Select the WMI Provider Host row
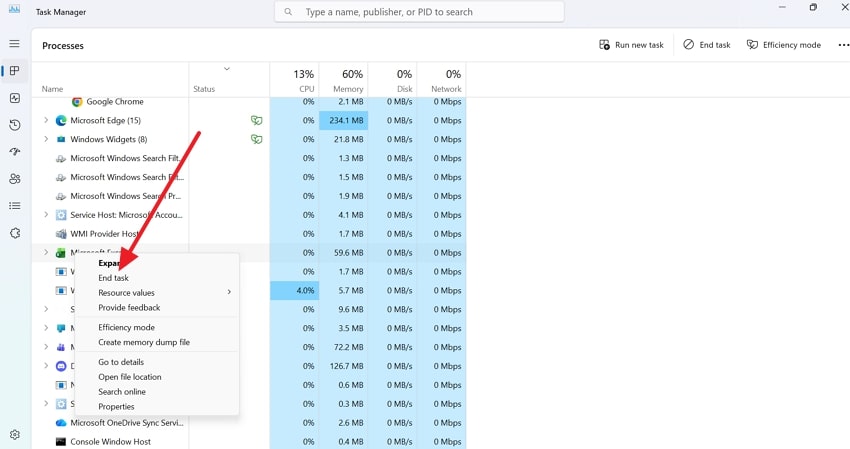The height and width of the screenshot is (449, 850). point(249,234)
